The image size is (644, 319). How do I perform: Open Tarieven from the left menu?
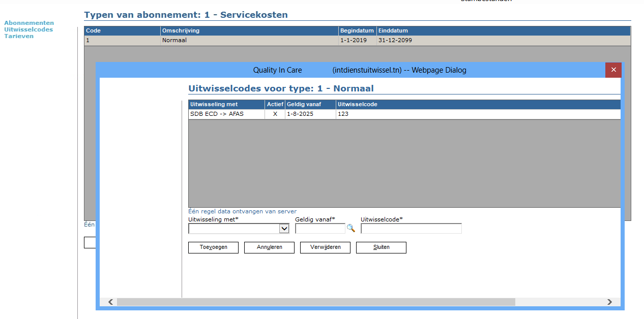[19, 36]
